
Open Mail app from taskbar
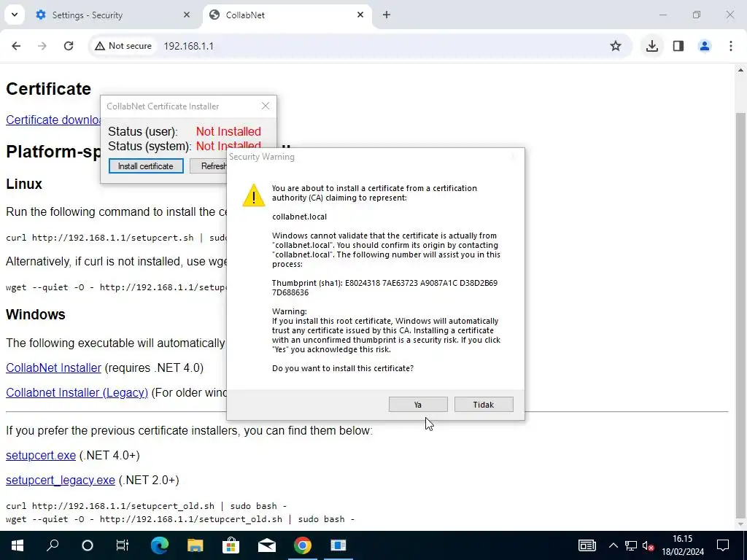click(x=267, y=545)
